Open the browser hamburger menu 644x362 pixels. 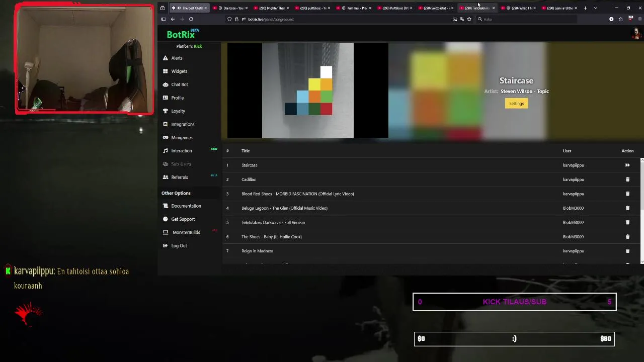tap(639, 19)
